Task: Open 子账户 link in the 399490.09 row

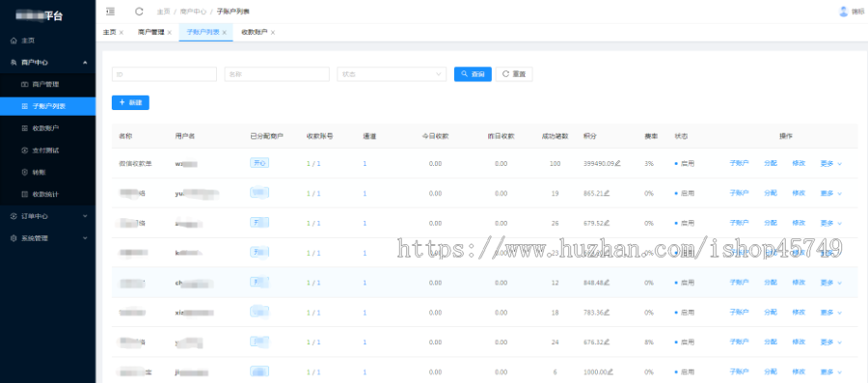Action: [x=739, y=163]
